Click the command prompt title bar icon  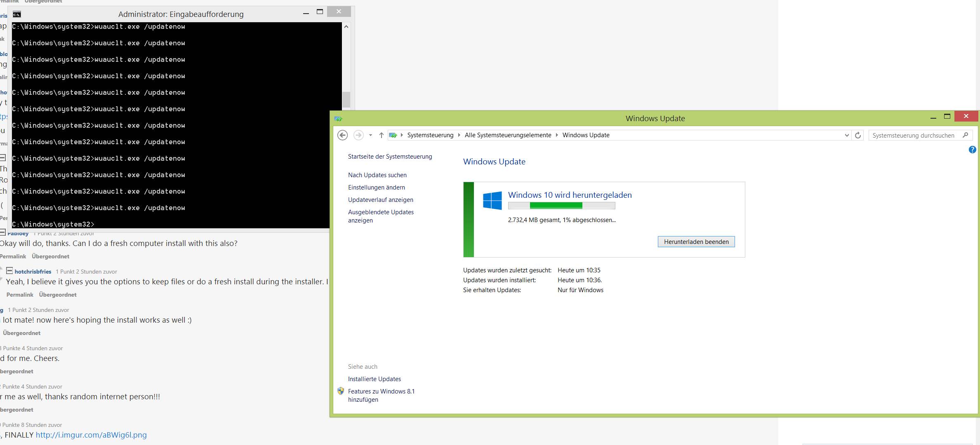[16, 14]
